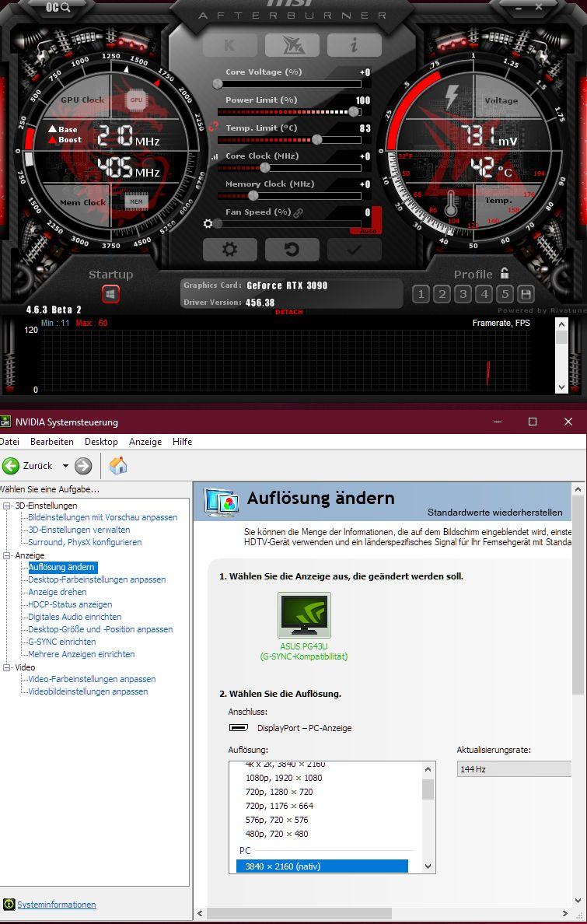Click DETACH on the monitoring graph
587x924 pixels.
[x=288, y=312]
